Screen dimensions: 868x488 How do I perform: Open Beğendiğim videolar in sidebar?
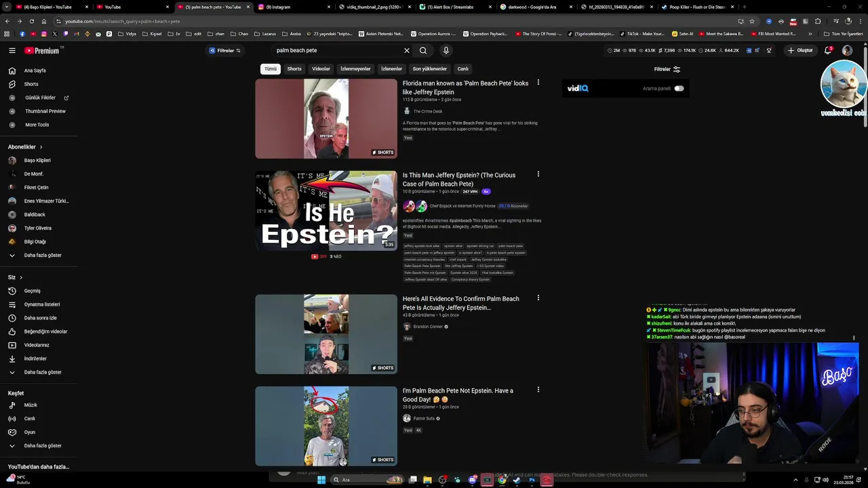tap(45, 331)
